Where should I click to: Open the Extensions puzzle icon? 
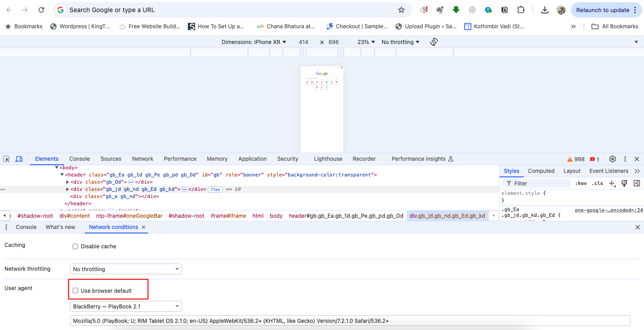pyautogui.click(x=521, y=10)
